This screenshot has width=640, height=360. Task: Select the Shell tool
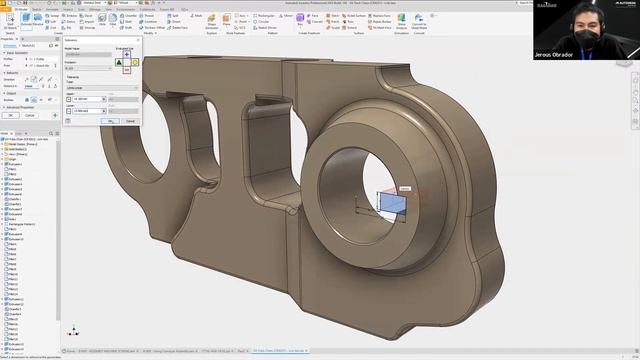coord(126,22)
